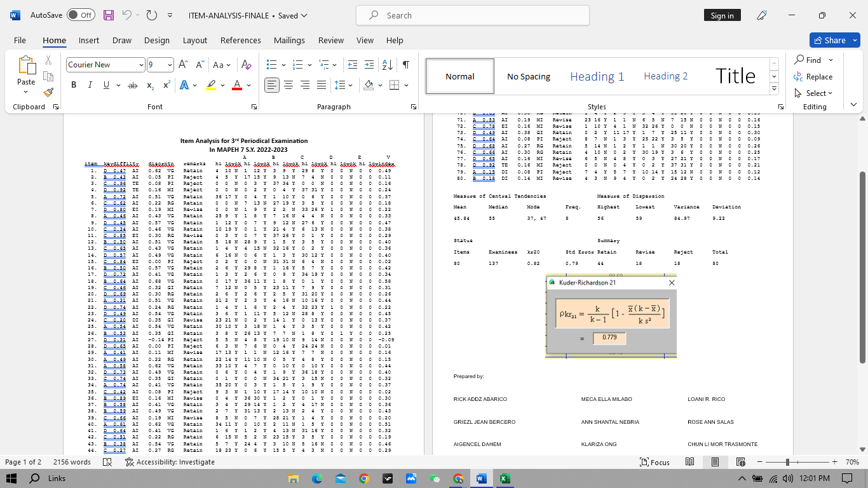Viewport: 868px width, 488px height.
Task: Click the 2156 words counter
Action: click(72, 462)
